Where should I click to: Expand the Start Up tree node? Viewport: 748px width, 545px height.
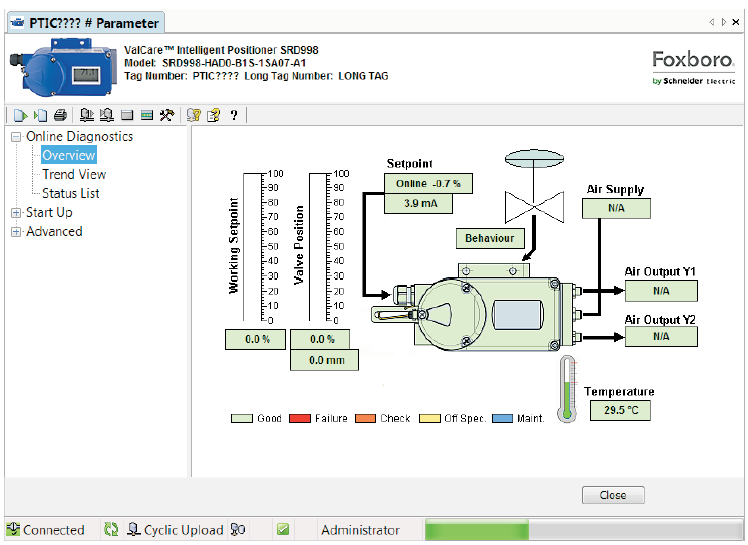pyautogui.click(x=16, y=213)
